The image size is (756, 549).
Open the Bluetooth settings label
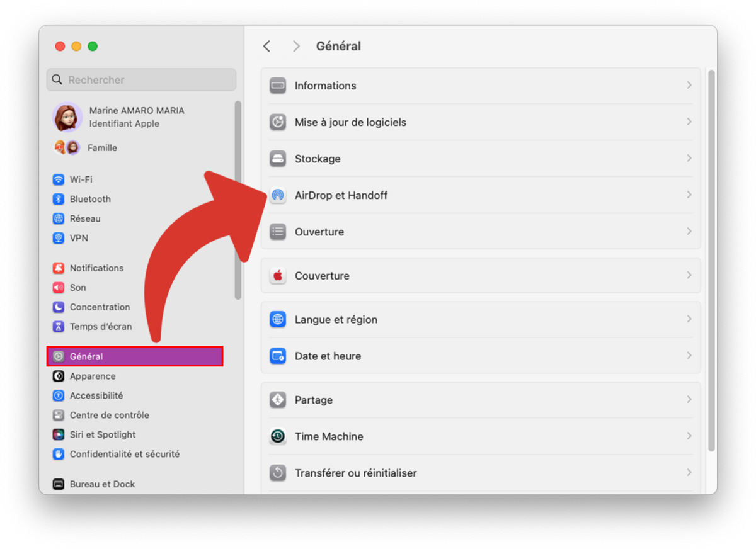pyautogui.click(x=90, y=199)
